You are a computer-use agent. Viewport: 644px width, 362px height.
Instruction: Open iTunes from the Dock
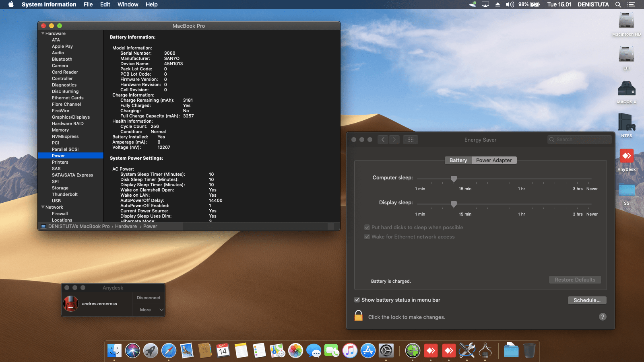point(350,351)
